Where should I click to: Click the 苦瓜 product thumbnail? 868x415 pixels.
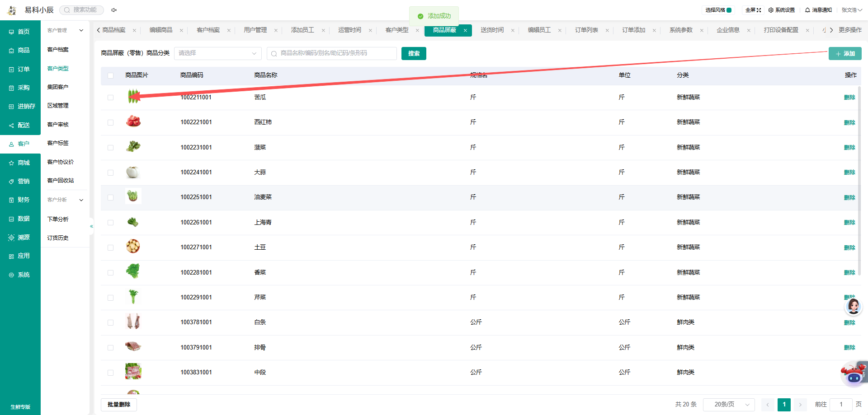133,96
